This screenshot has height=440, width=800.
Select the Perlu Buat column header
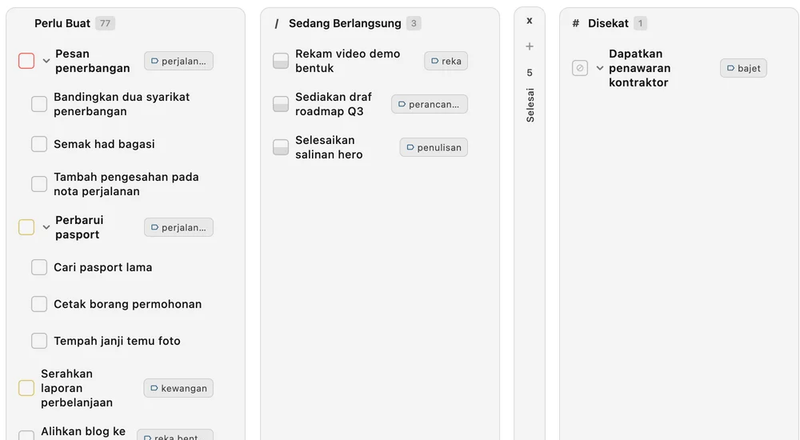[62, 23]
